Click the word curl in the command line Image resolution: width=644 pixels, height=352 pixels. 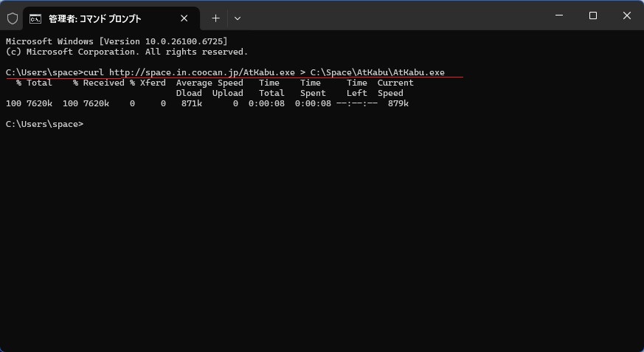pyautogui.click(x=94, y=72)
